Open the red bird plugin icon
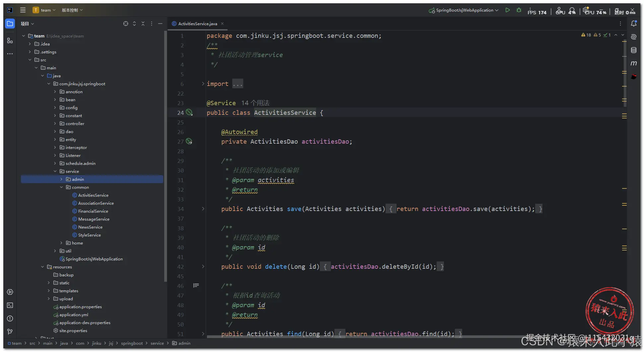644x352 pixels. click(x=634, y=77)
